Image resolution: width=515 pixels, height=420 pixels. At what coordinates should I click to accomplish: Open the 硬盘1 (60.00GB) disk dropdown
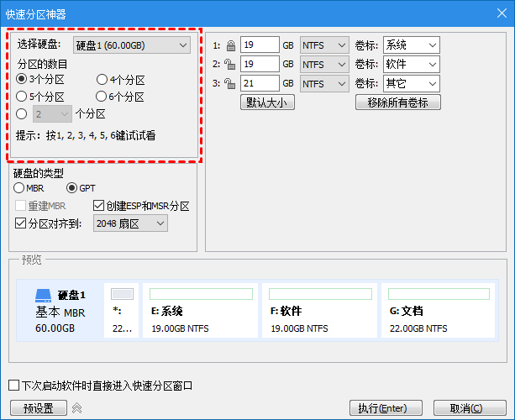132,45
